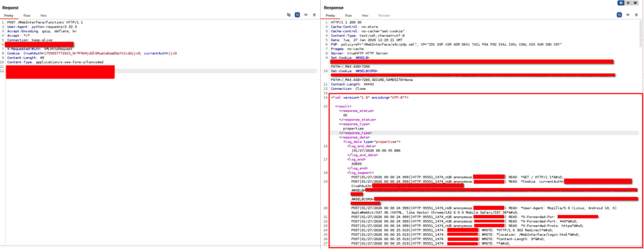This screenshot has width=644, height=249.
Task: Switch to Raw tab in Response panel
Action: (348, 15)
